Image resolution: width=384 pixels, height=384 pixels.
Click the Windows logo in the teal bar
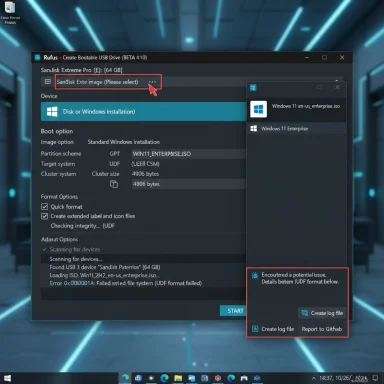pyautogui.click(x=52, y=112)
